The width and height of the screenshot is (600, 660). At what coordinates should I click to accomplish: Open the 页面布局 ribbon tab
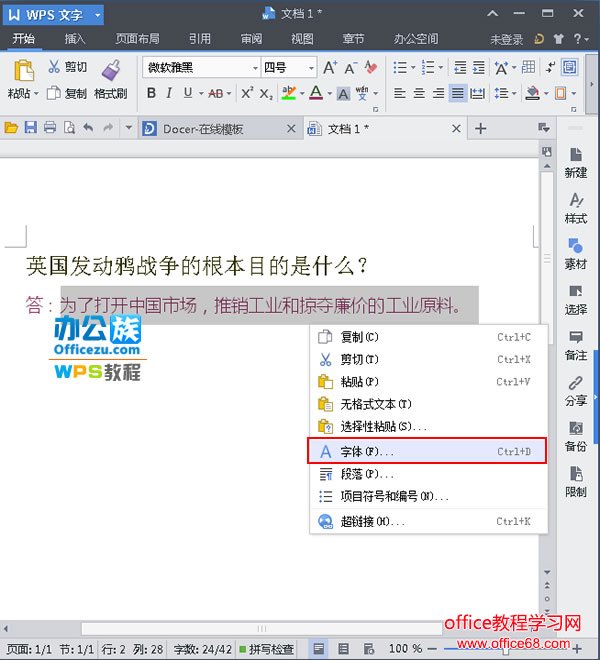[x=137, y=39]
